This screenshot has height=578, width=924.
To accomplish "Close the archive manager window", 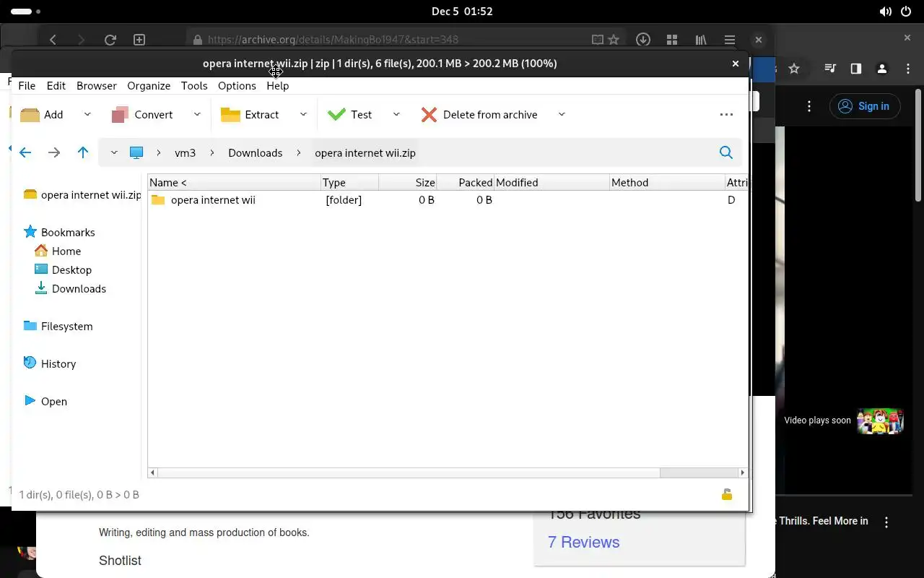I will click(736, 64).
